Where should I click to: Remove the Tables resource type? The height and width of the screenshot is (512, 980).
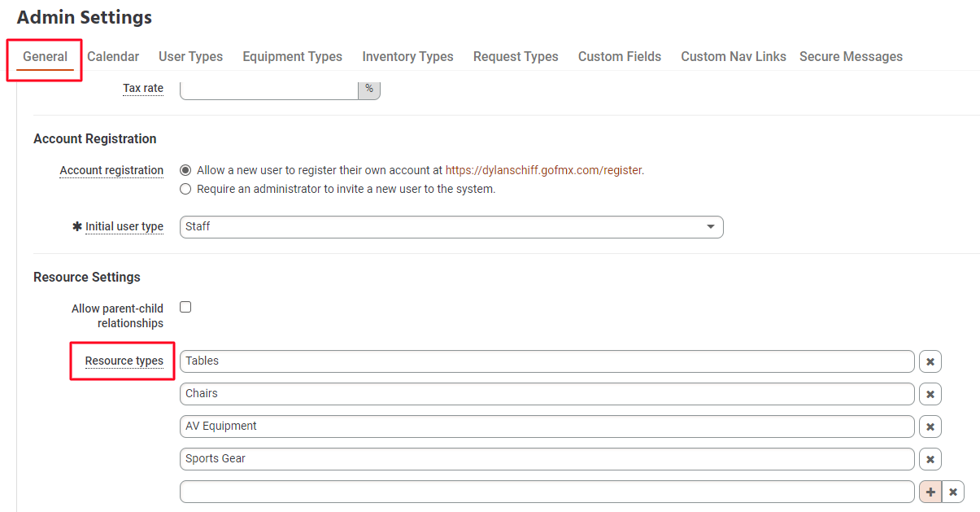[x=930, y=361]
